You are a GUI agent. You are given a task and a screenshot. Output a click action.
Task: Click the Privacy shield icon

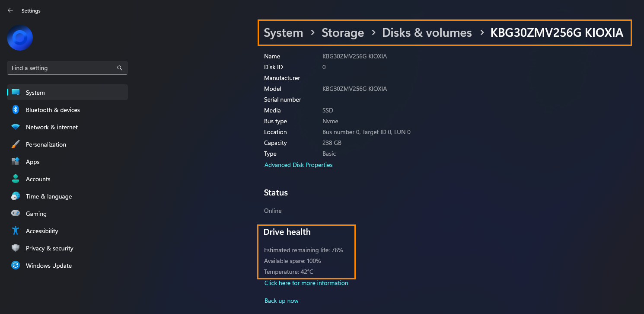click(x=16, y=248)
